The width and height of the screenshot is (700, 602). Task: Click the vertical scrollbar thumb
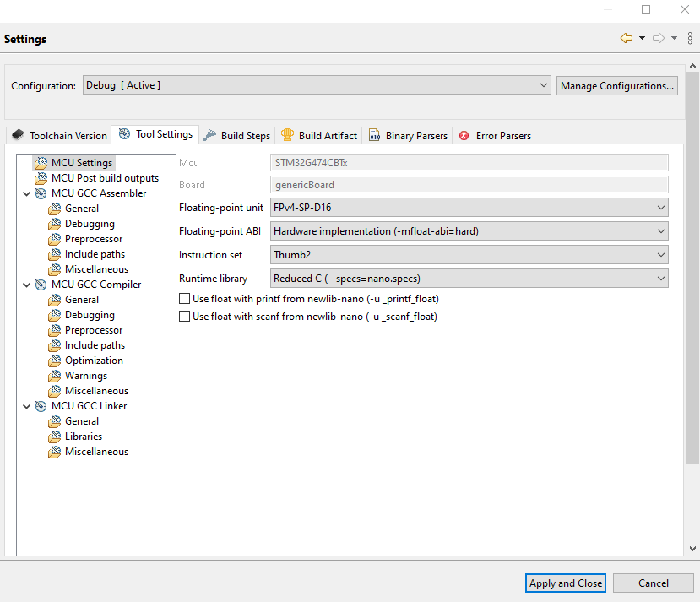[x=692, y=268]
